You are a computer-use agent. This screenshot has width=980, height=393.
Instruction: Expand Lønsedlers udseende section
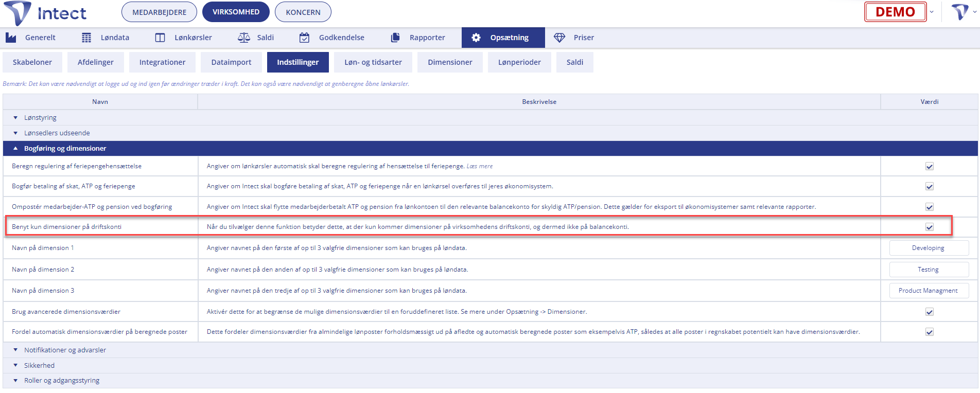(x=490, y=133)
